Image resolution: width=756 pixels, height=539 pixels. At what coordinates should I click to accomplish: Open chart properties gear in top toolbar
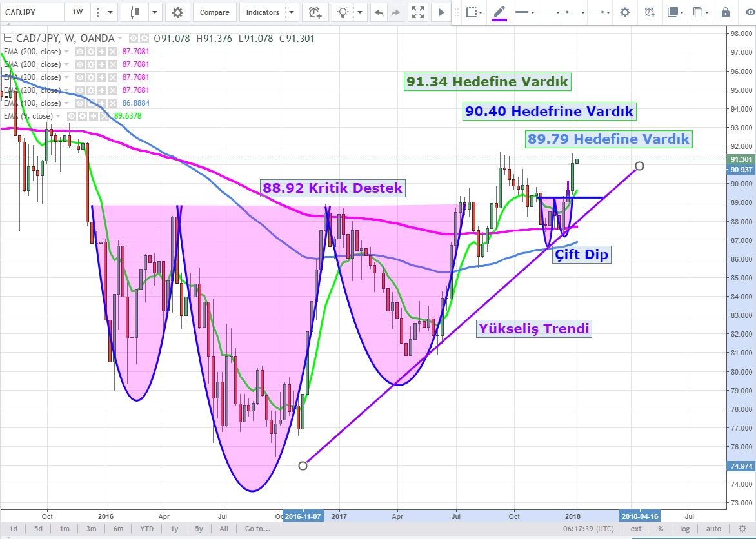177,12
